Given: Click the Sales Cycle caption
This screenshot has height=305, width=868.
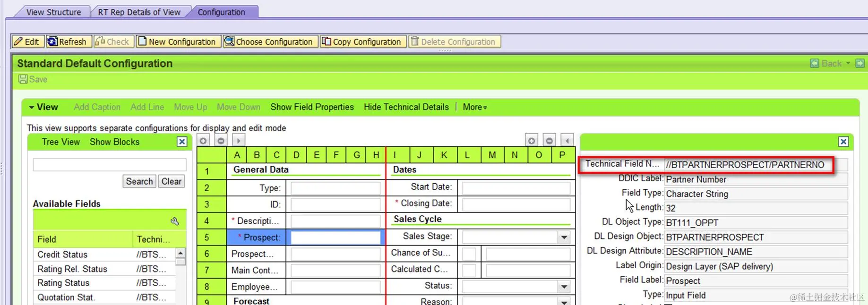Looking at the screenshot, I should pyautogui.click(x=418, y=219).
